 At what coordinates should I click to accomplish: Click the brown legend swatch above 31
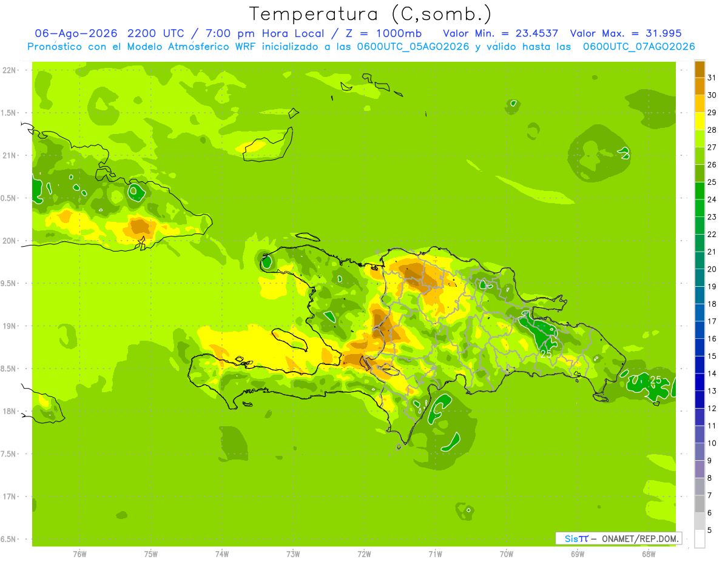[699, 69]
